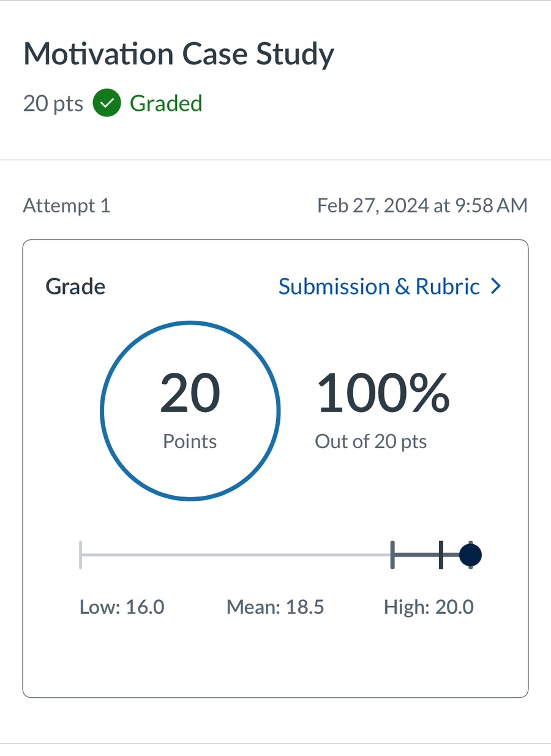Click the Graded status text

pos(166,103)
